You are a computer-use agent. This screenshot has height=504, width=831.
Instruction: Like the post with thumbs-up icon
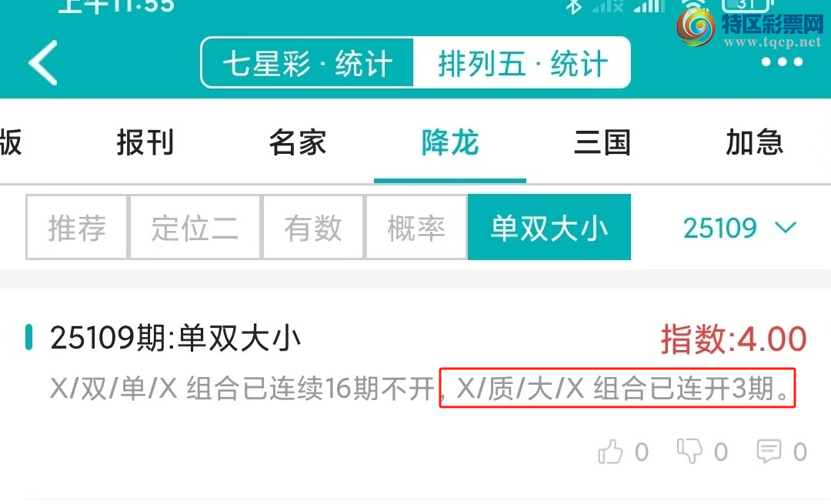[x=610, y=452]
